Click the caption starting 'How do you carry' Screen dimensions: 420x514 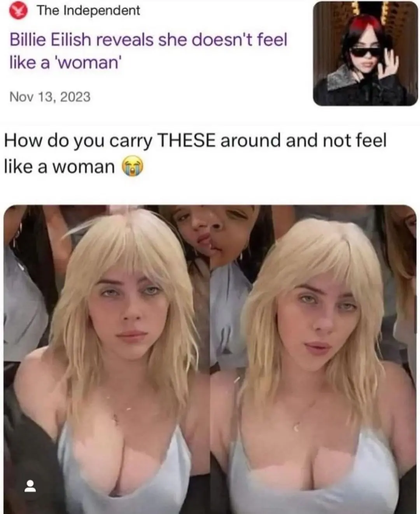(x=195, y=153)
